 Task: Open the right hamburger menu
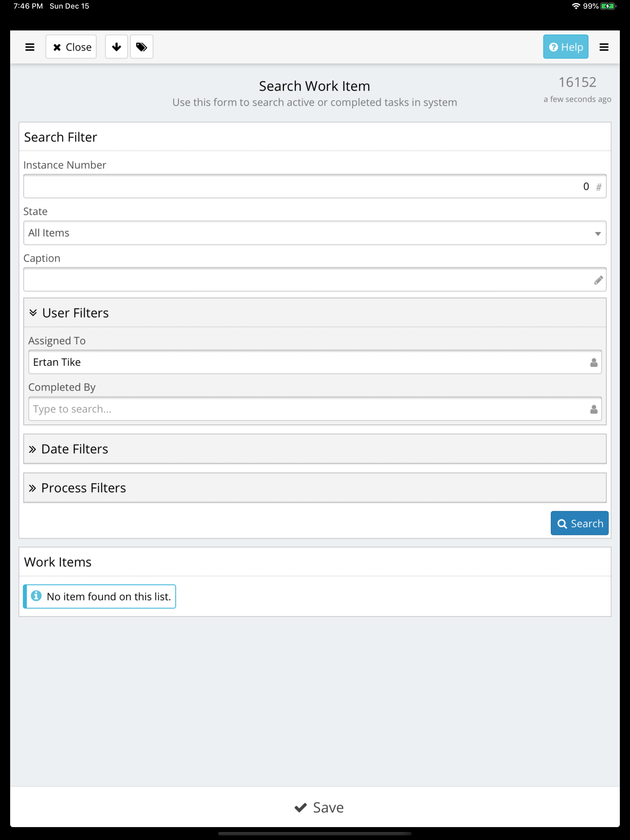pos(604,47)
